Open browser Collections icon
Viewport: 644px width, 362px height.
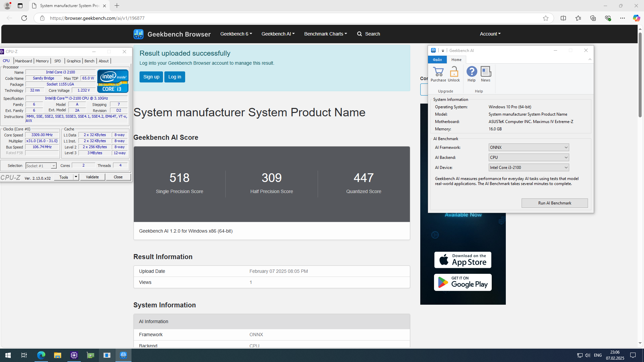593,18
